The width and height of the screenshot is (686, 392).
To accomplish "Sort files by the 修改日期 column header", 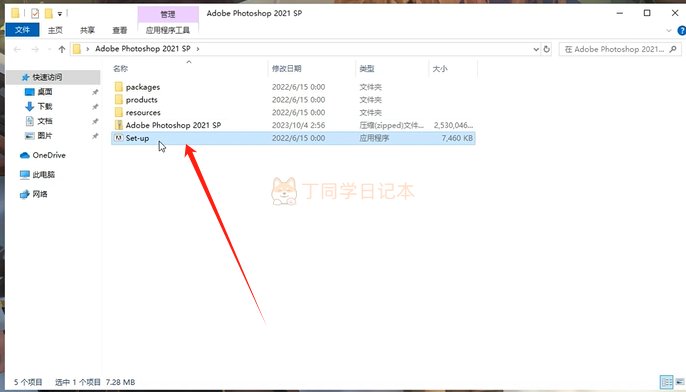I will [x=287, y=68].
